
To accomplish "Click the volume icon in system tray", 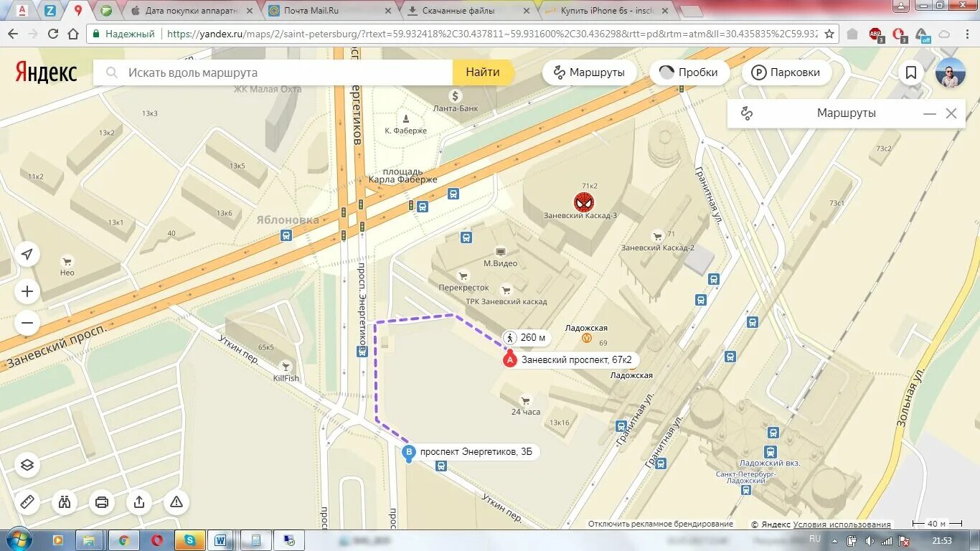I will (x=869, y=540).
